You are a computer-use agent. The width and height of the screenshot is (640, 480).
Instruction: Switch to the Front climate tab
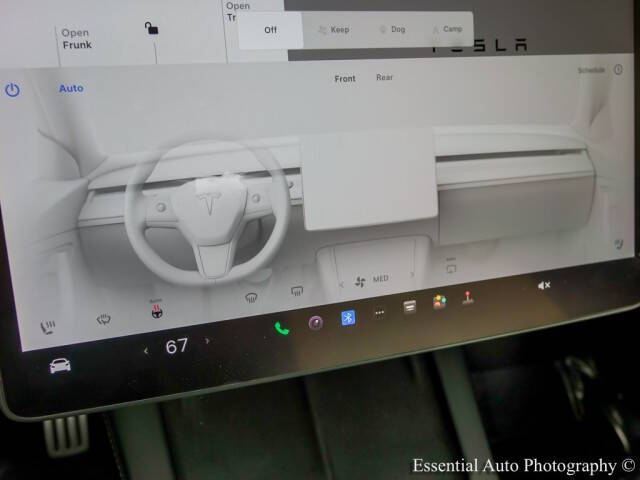point(345,78)
